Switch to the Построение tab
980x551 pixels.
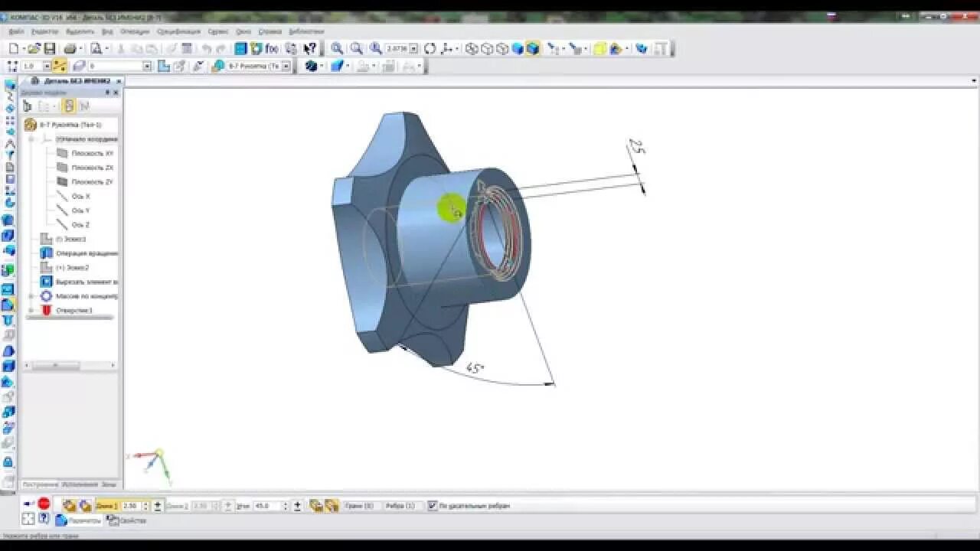tap(39, 484)
